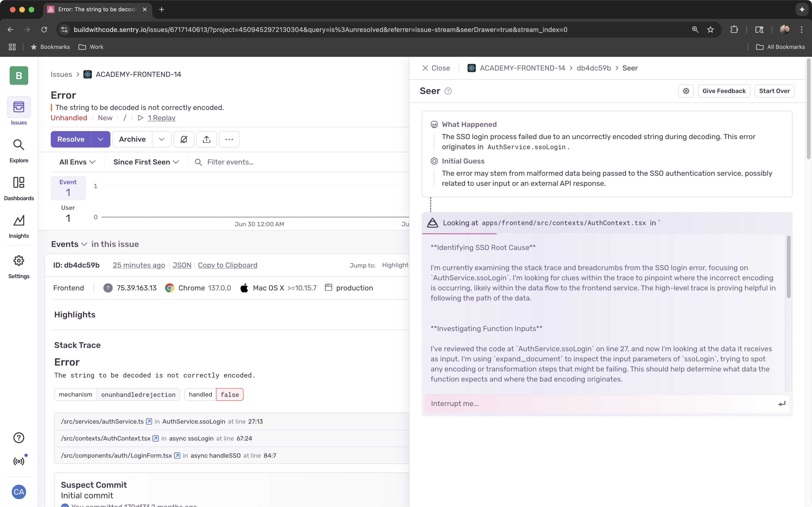812x507 pixels.
Task: Select the Event count card
Action: [x=68, y=188]
